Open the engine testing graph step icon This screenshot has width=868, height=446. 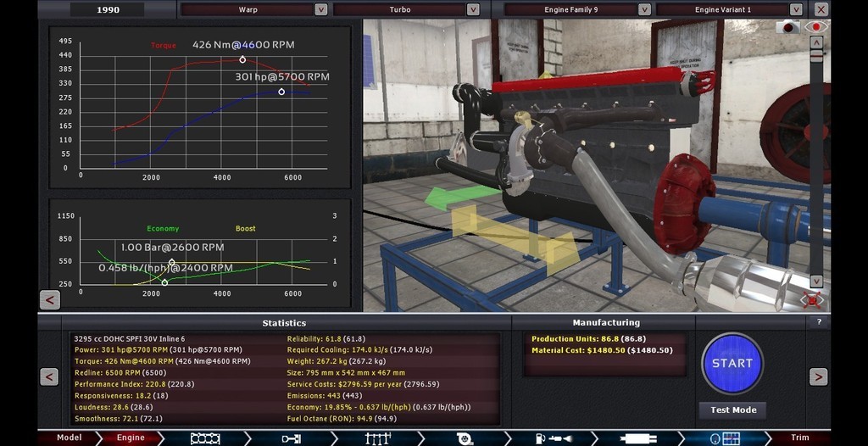[725, 438]
